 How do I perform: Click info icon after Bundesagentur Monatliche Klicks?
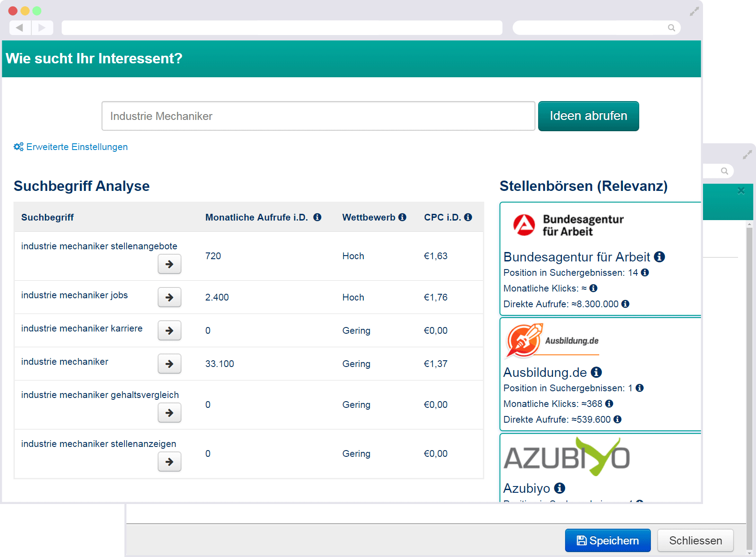(593, 288)
